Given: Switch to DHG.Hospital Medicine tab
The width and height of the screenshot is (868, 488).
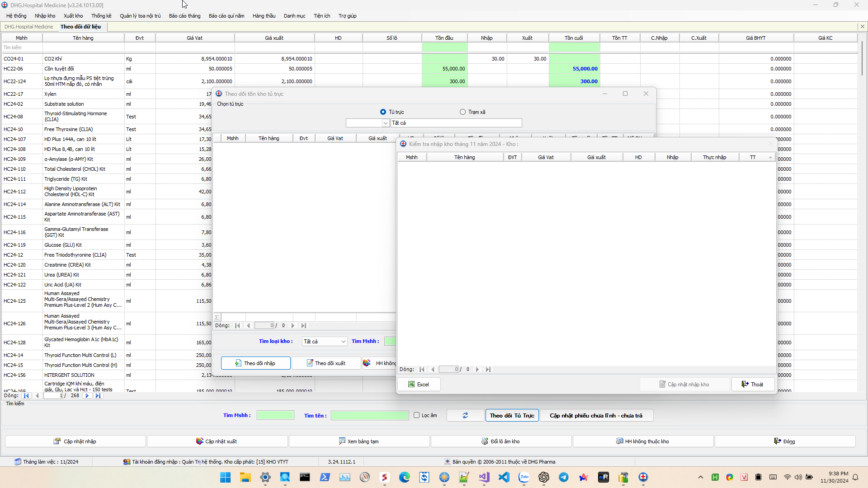Looking at the screenshot, I should point(28,27).
